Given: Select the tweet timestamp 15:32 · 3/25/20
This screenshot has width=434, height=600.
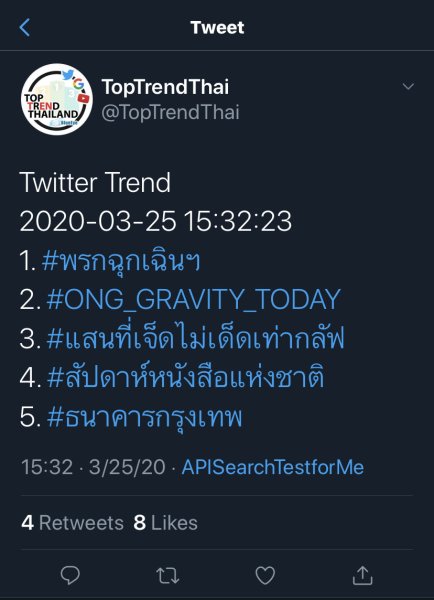Looking at the screenshot, I should coord(93,467).
